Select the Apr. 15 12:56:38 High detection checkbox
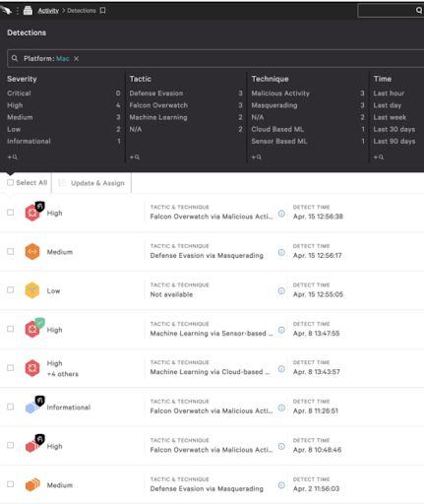Viewport: 424px width, 504px height. point(10,213)
